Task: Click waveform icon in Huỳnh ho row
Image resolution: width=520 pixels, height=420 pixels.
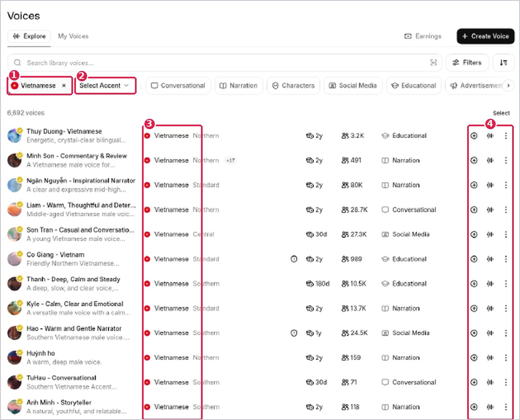Action: [x=490, y=358]
